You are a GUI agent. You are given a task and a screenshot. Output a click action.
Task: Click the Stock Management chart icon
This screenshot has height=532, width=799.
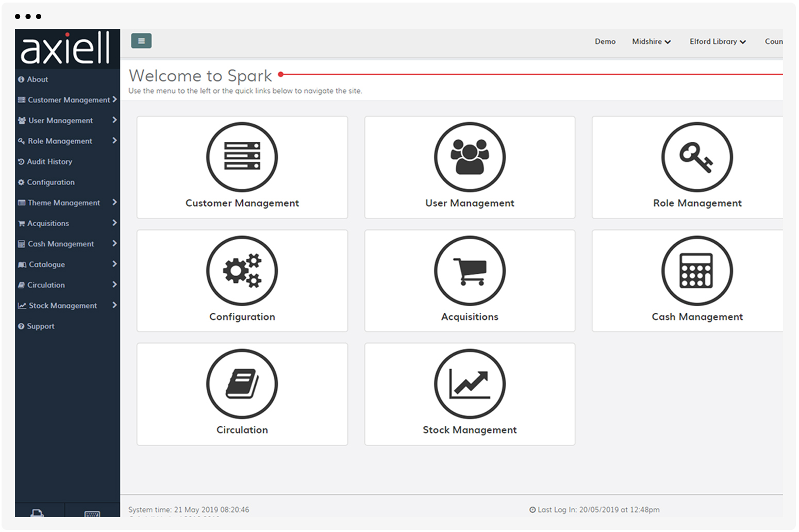pyautogui.click(x=469, y=384)
